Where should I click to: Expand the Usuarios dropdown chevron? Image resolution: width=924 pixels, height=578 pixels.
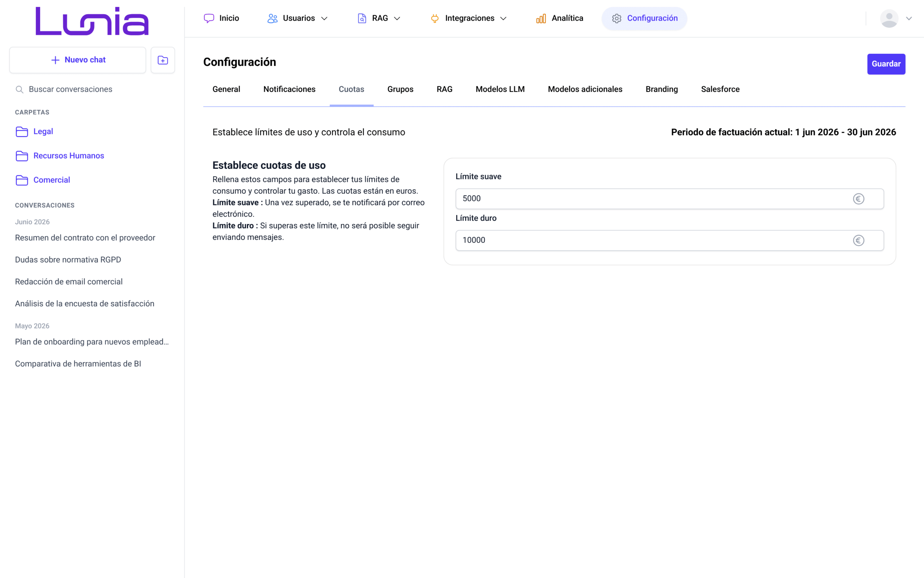click(x=324, y=18)
